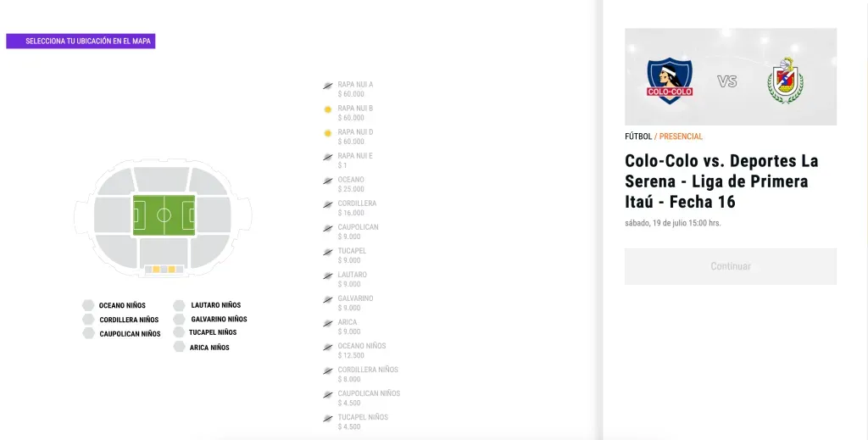Click the Deportes La Serena crest
Screen dimensions: 868x440
(x=785, y=81)
